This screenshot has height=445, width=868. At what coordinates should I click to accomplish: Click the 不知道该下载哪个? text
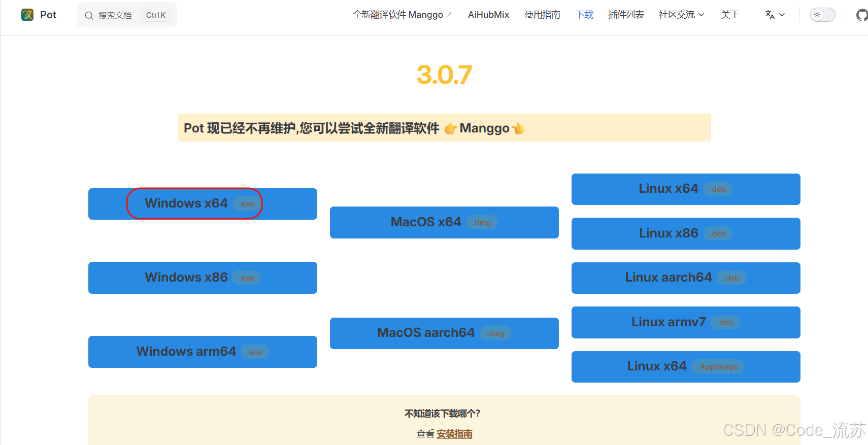tap(442, 414)
